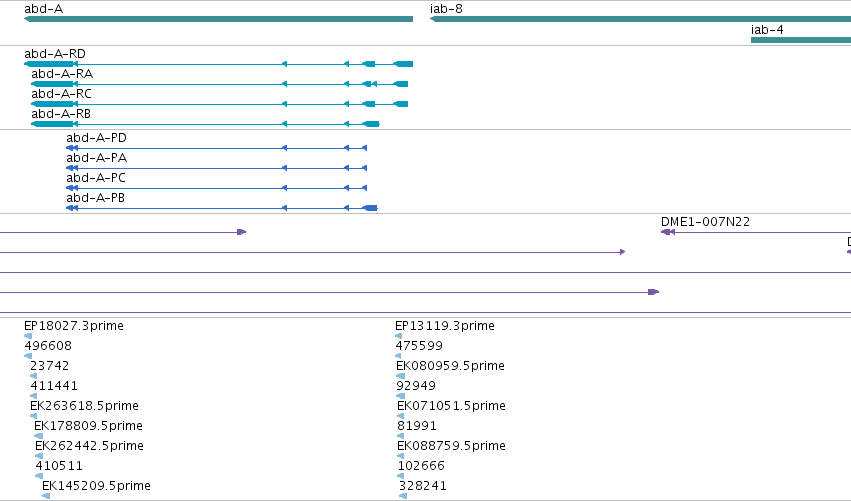Select the EK178809.5prime label
Viewport: 851px width, 501px height.
pyautogui.click(x=88, y=426)
